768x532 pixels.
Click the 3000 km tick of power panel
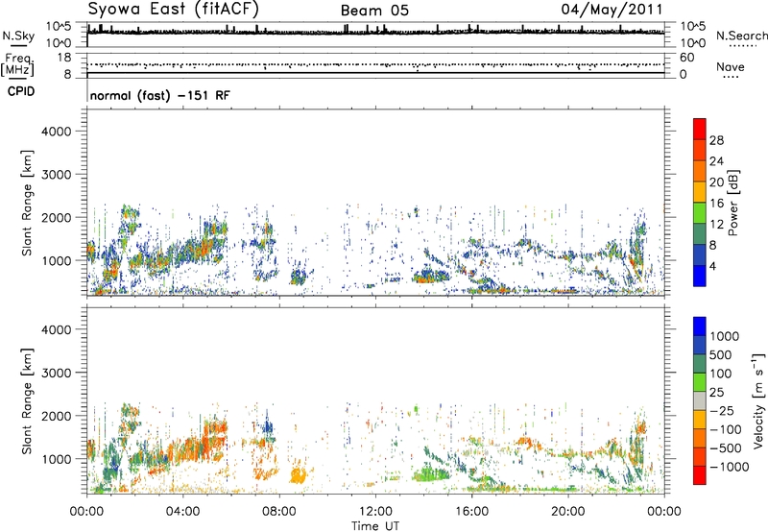point(56,175)
